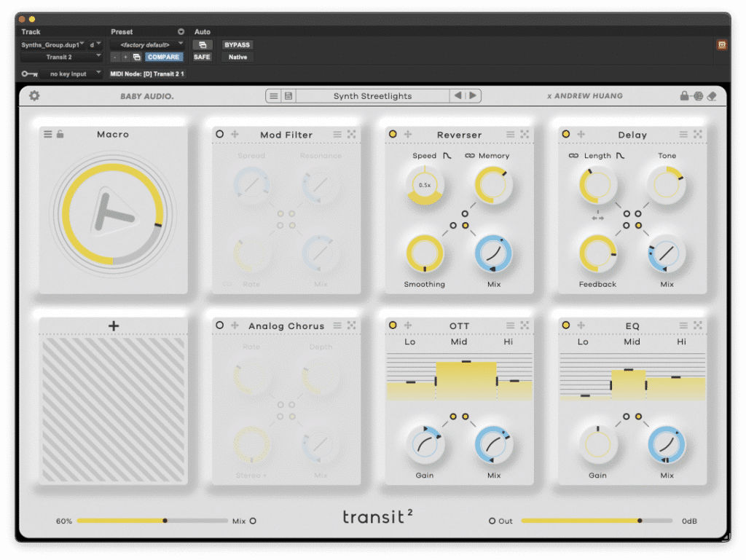Randomize the OTT with dice icon
The width and height of the screenshot is (746, 560).
coord(525,326)
